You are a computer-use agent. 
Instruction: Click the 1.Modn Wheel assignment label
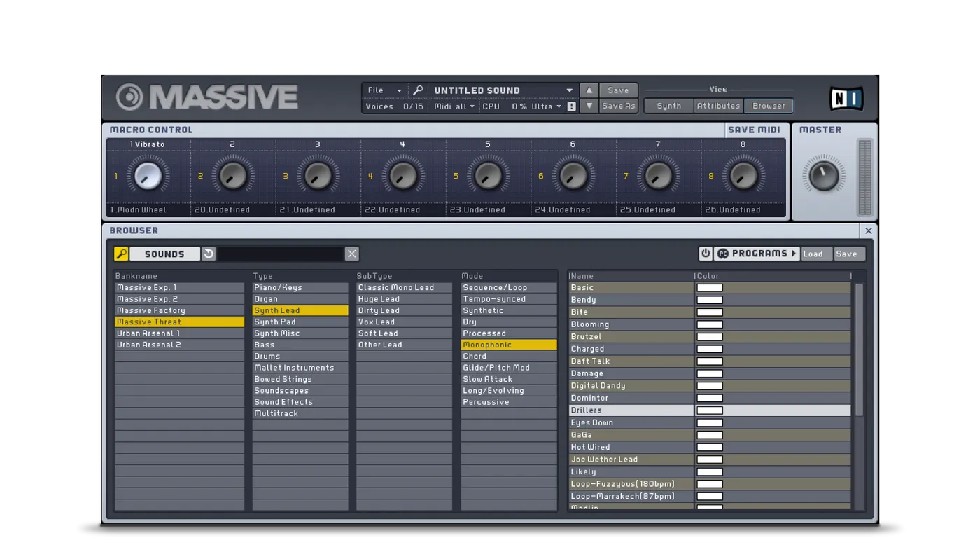(x=148, y=209)
